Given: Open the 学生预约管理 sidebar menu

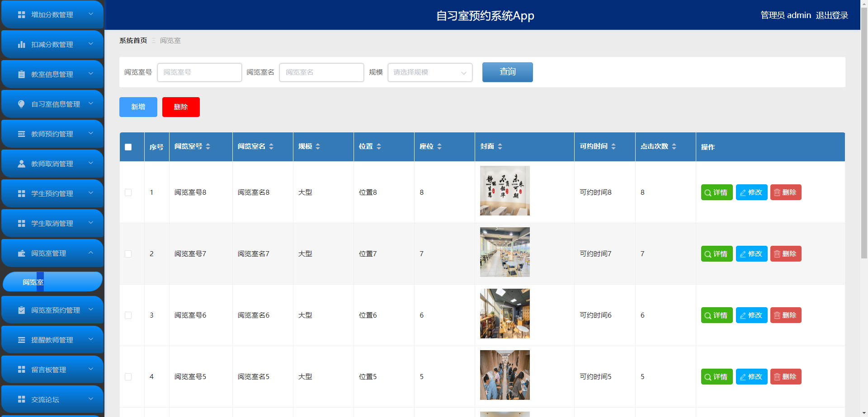Looking at the screenshot, I should [52, 193].
